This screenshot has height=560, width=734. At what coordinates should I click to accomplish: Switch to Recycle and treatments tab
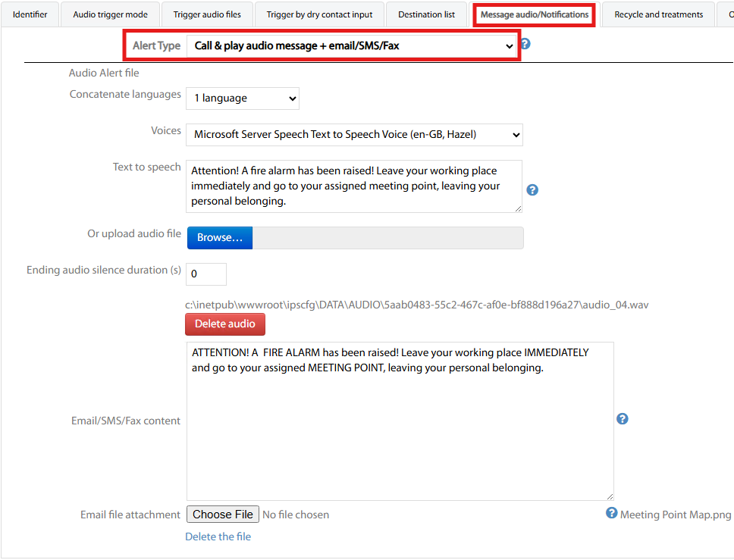point(658,14)
